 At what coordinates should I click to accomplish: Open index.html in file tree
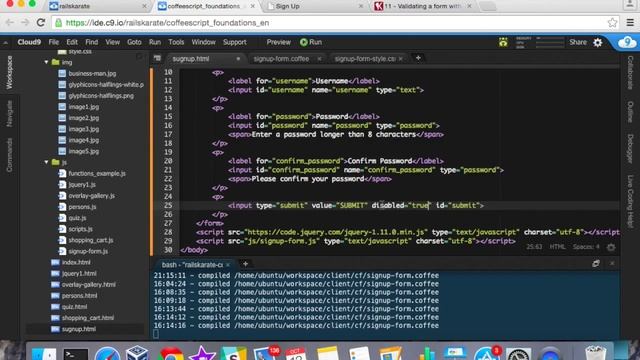tap(76, 262)
